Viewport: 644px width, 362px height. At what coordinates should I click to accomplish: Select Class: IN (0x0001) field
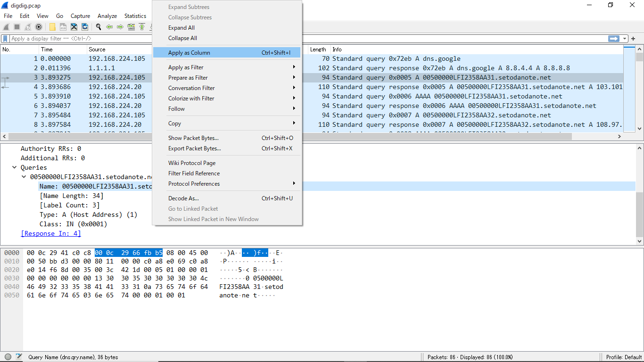point(73,224)
